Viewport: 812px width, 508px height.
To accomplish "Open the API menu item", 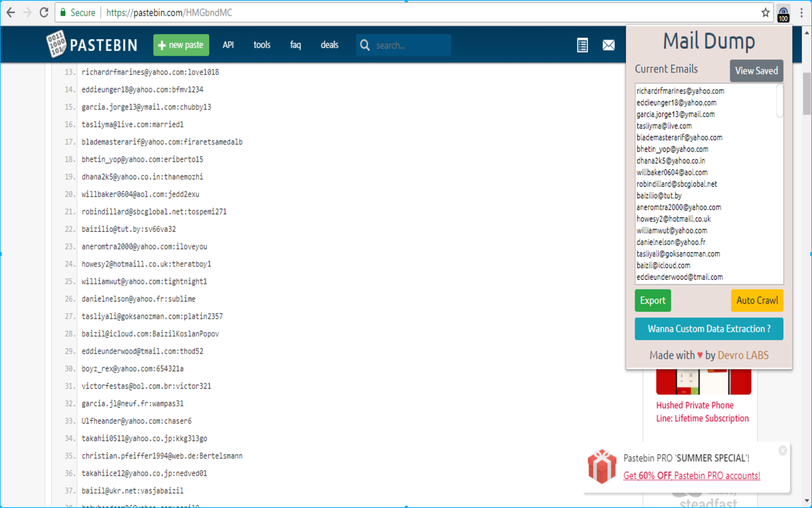I will point(228,45).
